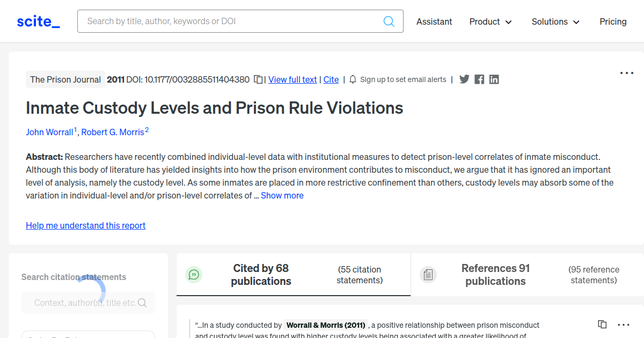Open the Assistant menu item
The image size is (644, 338).
click(434, 21)
